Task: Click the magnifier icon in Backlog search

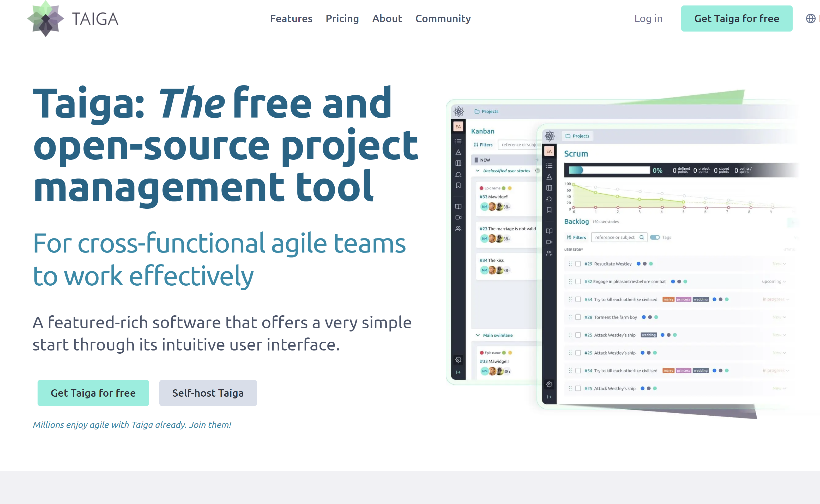Action: (642, 237)
